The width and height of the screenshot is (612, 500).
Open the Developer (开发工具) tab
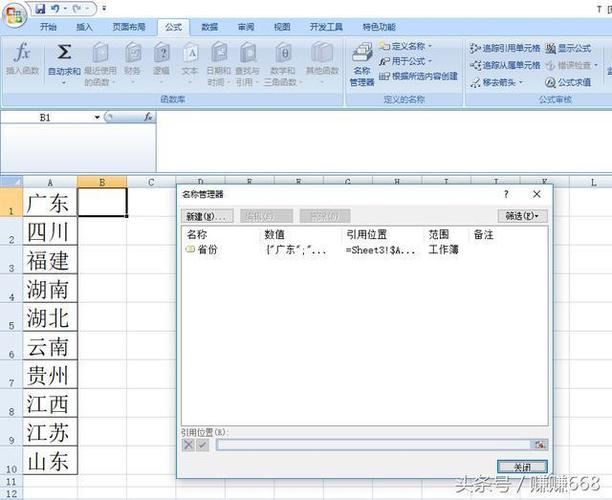click(326, 27)
